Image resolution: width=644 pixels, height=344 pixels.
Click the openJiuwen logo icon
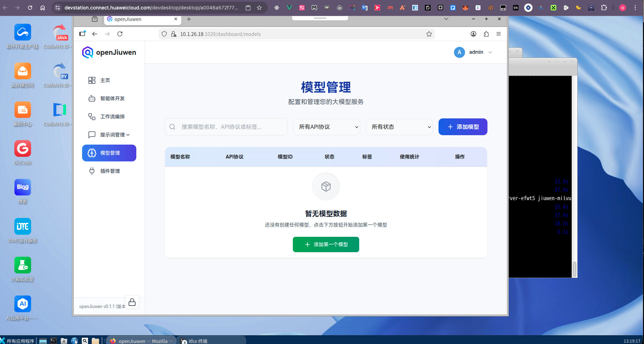87,52
